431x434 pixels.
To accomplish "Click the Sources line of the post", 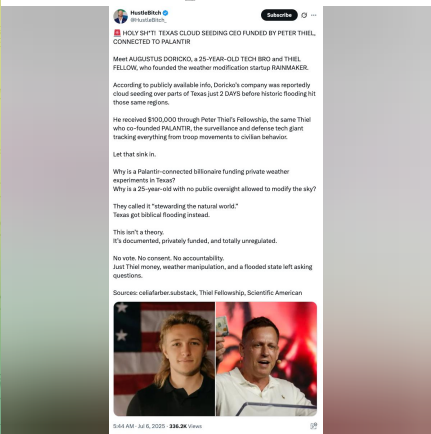I will coord(207,293).
